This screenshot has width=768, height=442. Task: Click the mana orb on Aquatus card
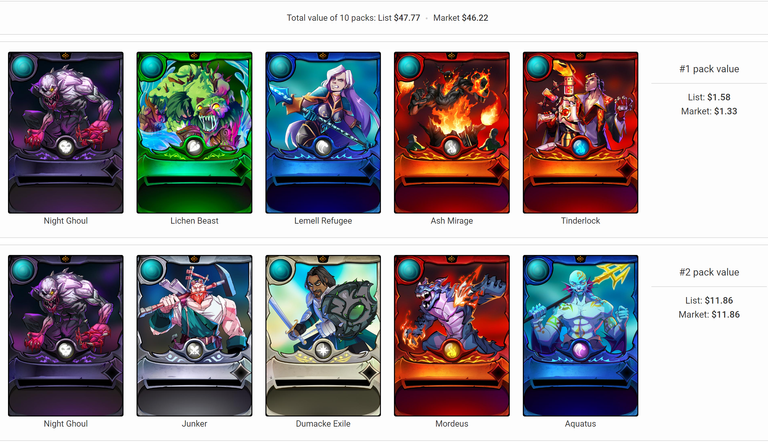538,270
